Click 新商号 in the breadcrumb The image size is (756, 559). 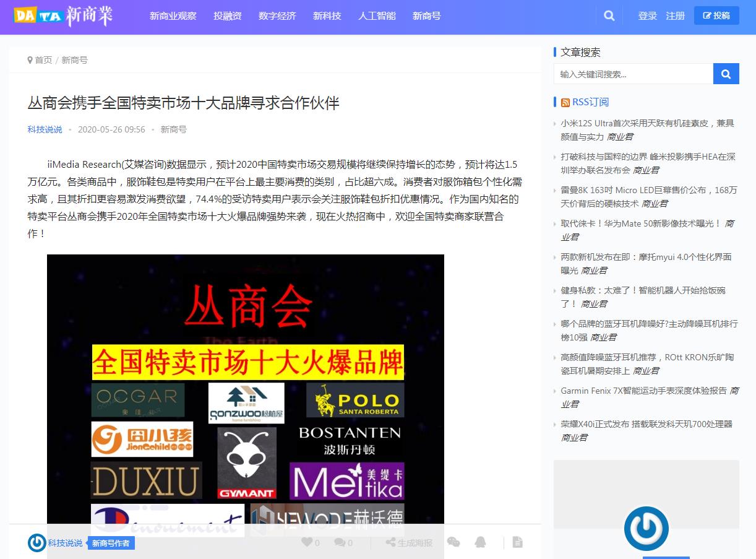coord(74,60)
